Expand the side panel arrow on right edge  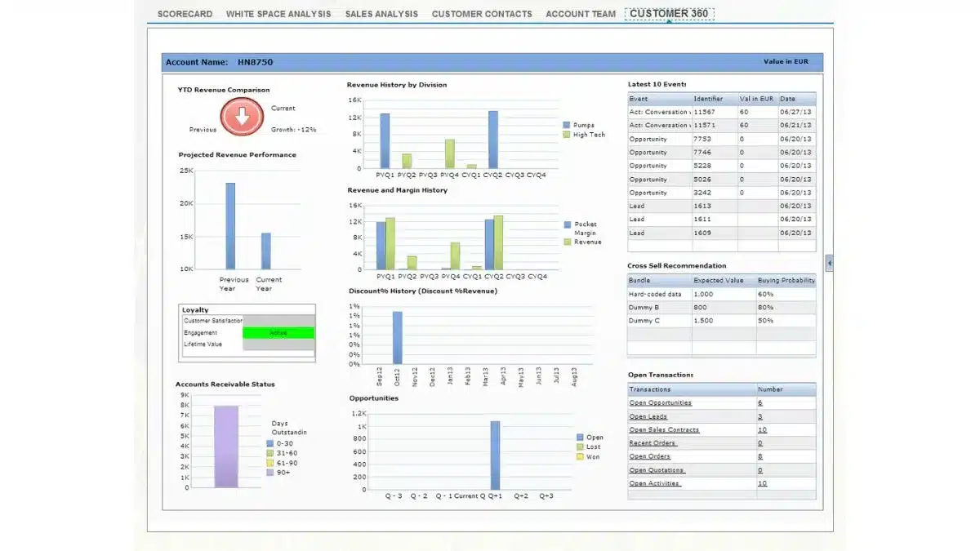click(x=830, y=263)
